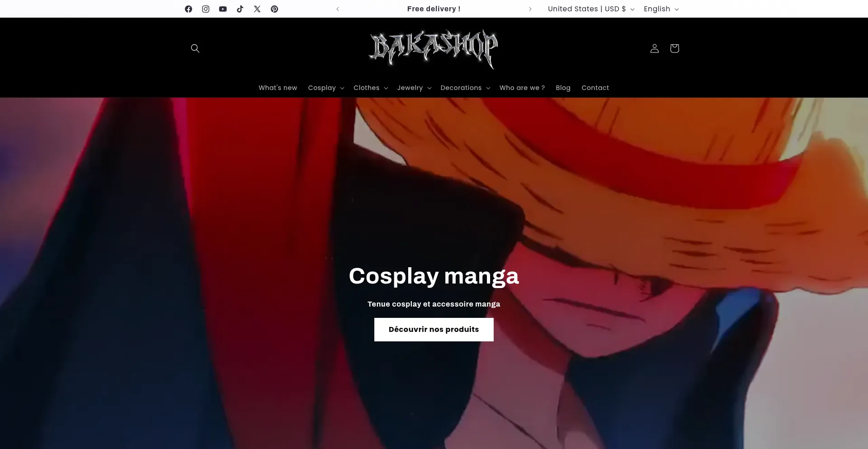This screenshot has height=449, width=868.
Task: Open the Instagram social icon
Action: click(x=205, y=9)
